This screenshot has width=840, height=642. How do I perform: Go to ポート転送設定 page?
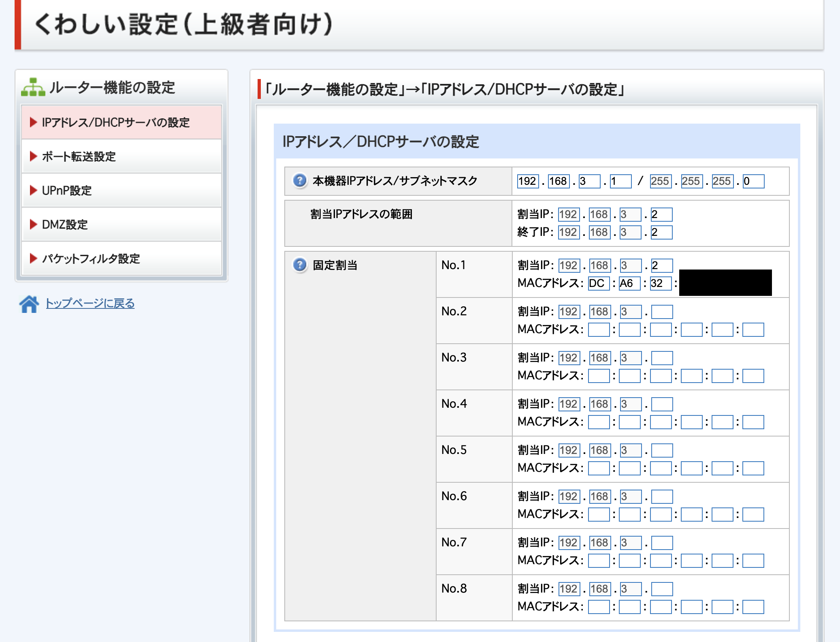pos(79,156)
